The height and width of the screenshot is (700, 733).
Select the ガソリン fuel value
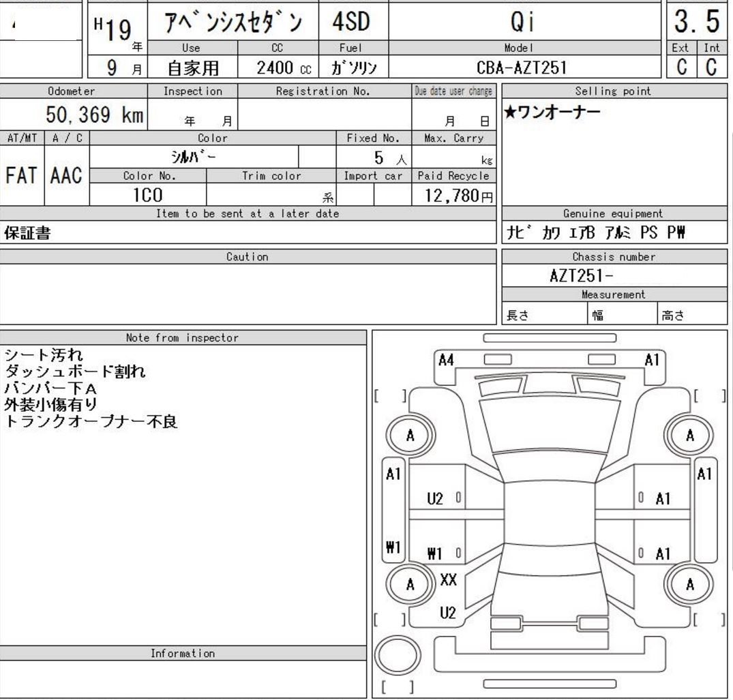tap(354, 68)
